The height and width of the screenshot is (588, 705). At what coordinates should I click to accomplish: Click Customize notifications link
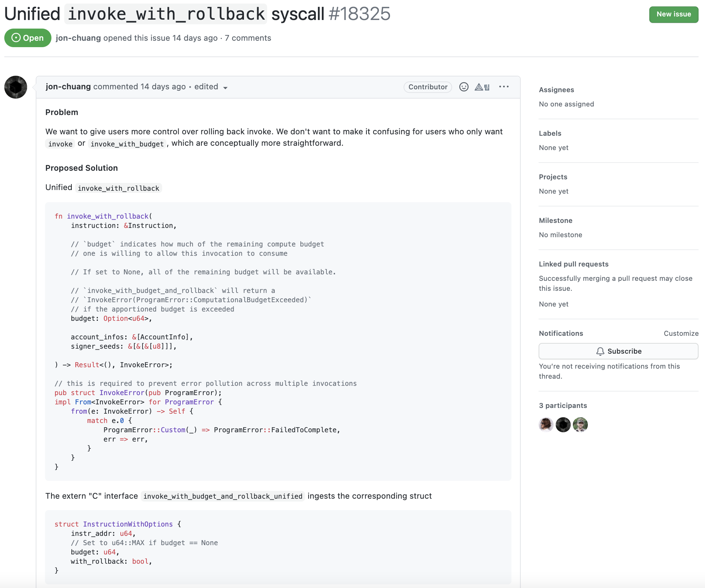tap(681, 333)
